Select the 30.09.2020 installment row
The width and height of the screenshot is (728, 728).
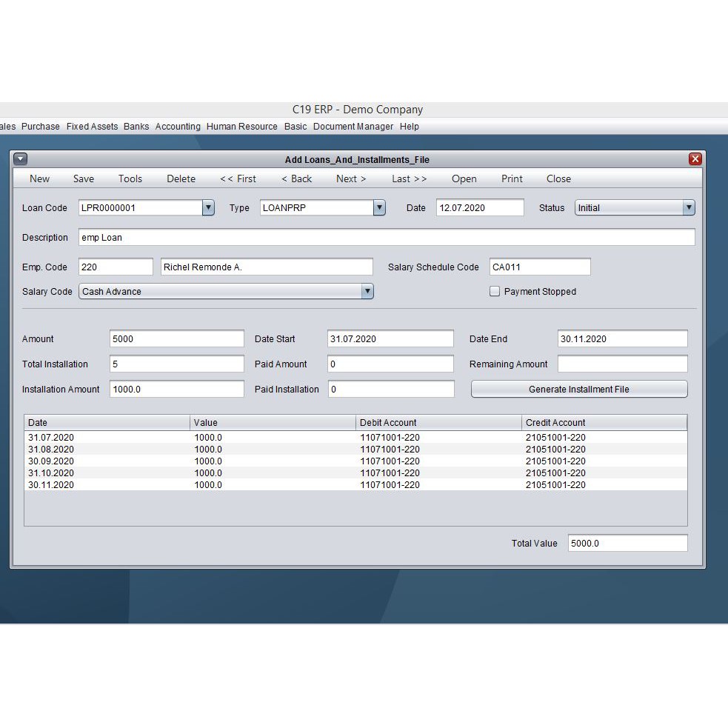coord(355,461)
